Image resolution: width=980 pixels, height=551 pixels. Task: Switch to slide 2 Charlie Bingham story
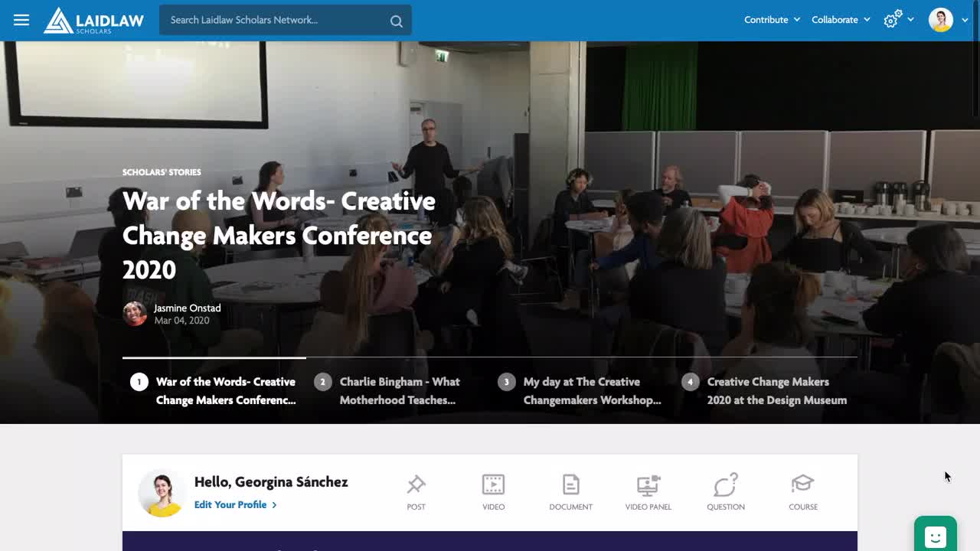coord(398,390)
